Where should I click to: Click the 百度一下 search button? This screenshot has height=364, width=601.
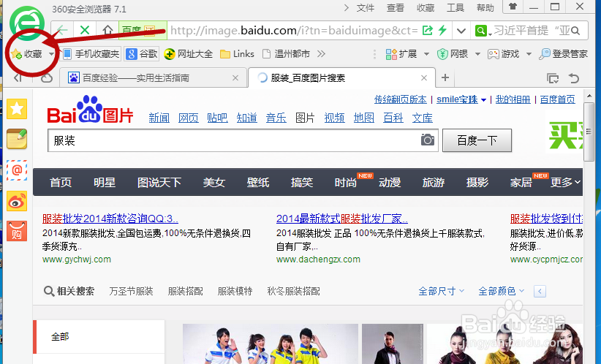coord(477,140)
